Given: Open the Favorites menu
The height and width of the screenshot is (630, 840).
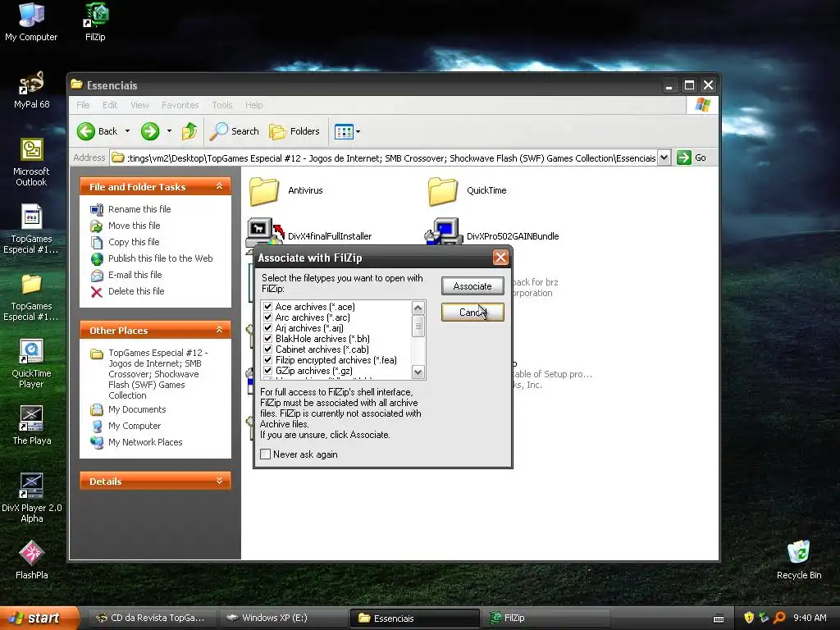Looking at the screenshot, I should [x=180, y=105].
